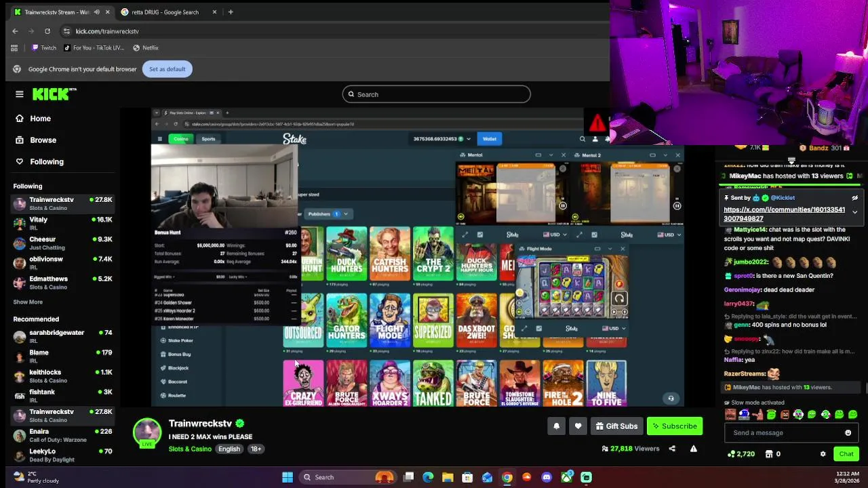Open the Chrome apps grid shortcut
868x488 pixels.
coord(14,48)
